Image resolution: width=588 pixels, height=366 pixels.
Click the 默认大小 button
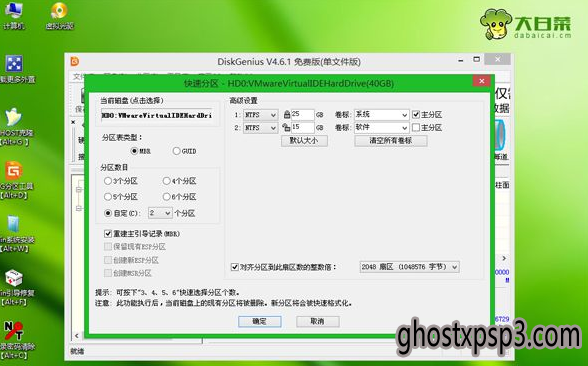click(x=304, y=141)
